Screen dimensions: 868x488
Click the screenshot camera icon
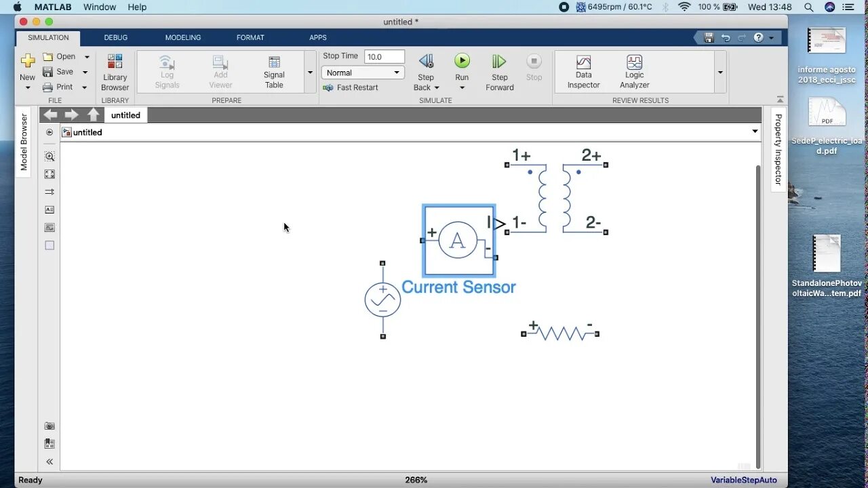[x=50, y=426]
